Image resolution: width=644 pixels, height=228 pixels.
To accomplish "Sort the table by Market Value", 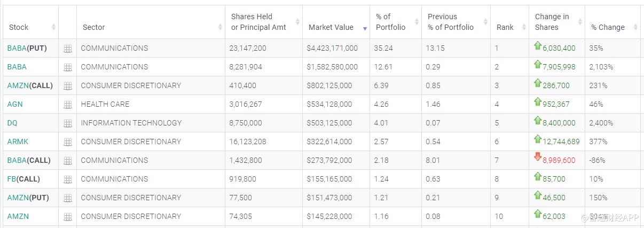I will (x=331, y=27).
